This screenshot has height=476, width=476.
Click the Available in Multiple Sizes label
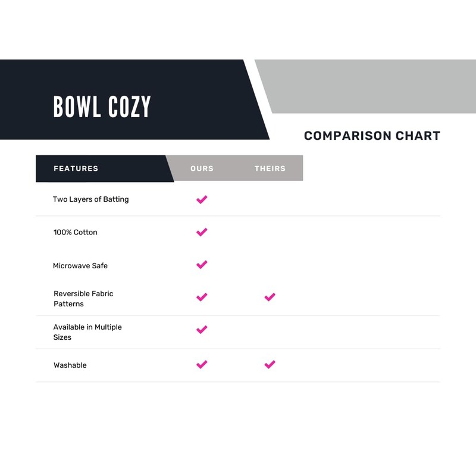[x=87, y=332]
